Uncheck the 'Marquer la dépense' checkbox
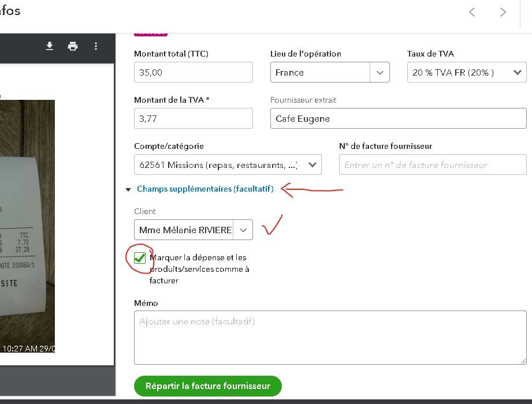 tap(139, 258)
